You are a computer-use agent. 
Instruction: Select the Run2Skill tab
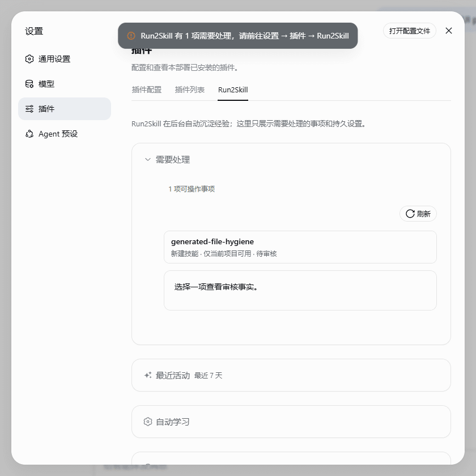[233, 90]
